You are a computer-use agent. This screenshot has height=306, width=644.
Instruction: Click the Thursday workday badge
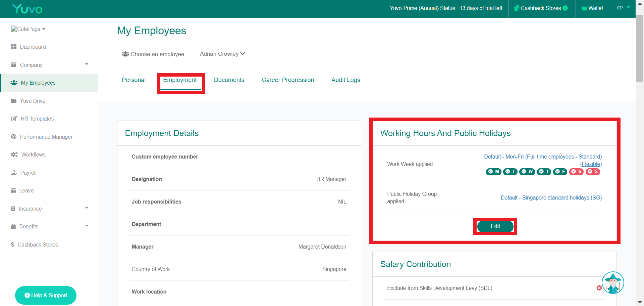[x=544, y=172]
